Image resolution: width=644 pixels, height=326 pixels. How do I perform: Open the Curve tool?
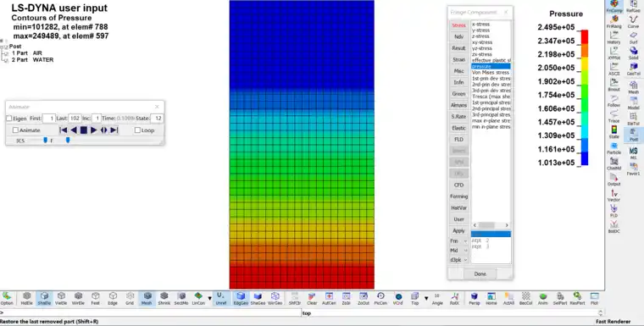(633, 21)
